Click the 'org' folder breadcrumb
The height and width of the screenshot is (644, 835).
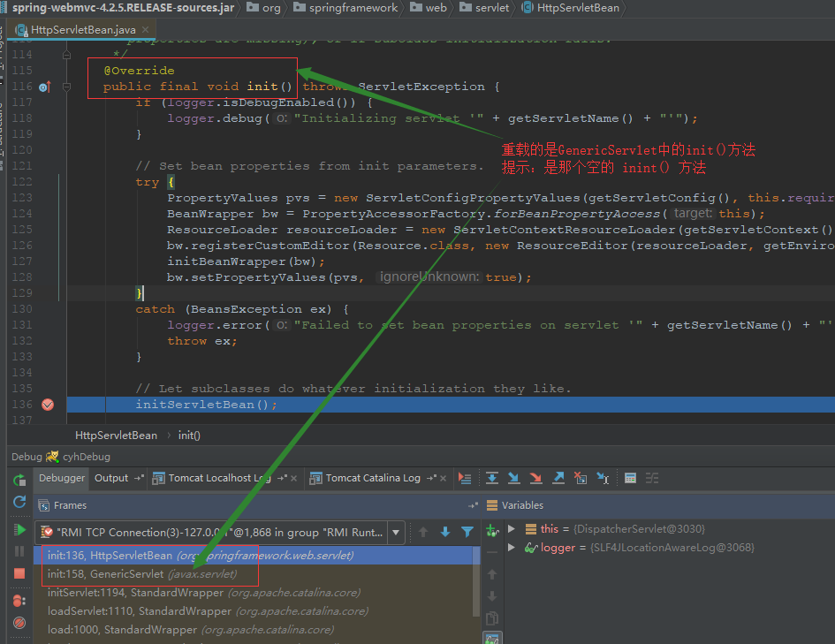pos(263,8)
